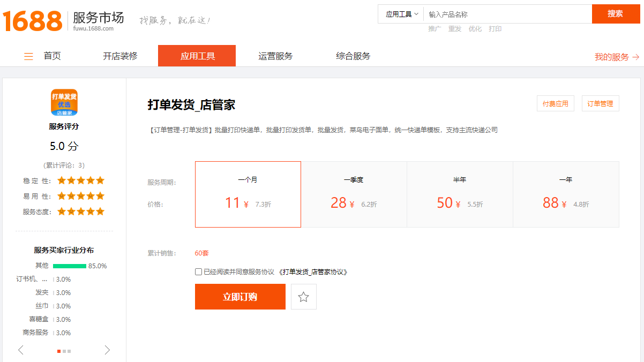Click the 60套 cumulative sales value
This screenshot has height=362, width=644.
click(202, 253)
